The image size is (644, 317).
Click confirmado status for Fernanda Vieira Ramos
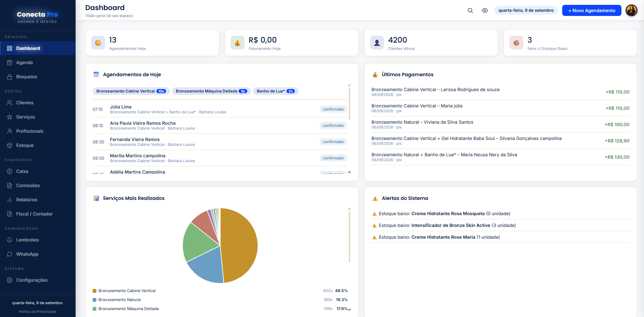tap(333, 142)
